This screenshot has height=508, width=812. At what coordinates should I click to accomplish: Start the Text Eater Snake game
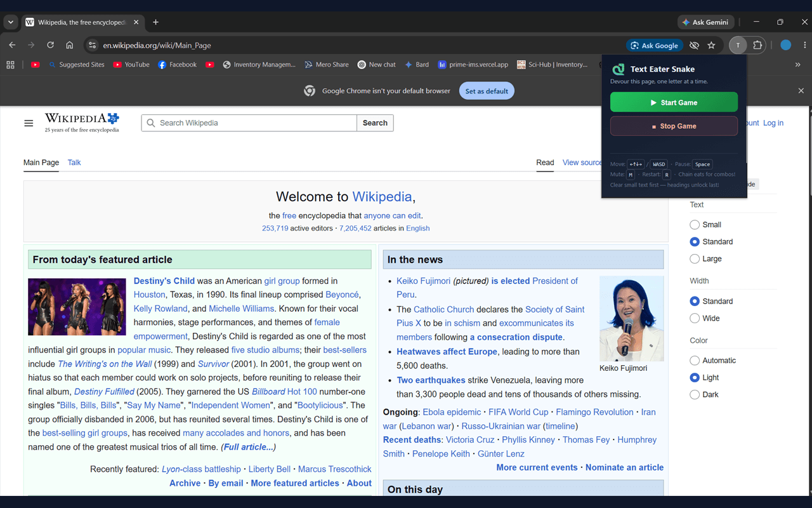tap(674, 102)
